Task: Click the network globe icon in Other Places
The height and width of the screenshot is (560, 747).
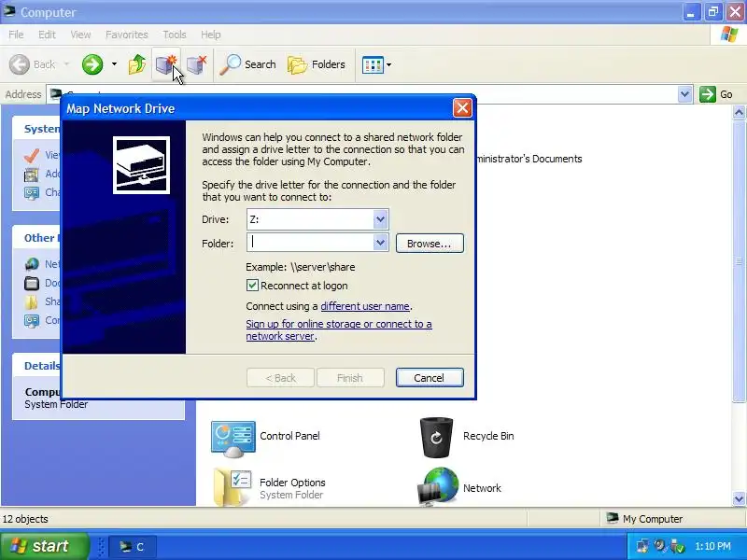Action: point(32,264)
